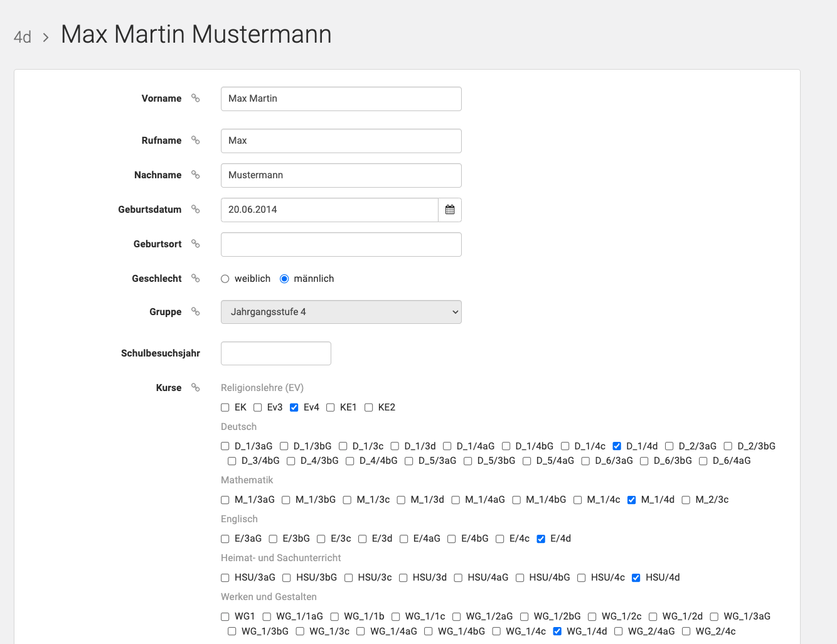Check the WG1 course checkbox
Viewport: 837px width, 644px height.
pos(225,617)
